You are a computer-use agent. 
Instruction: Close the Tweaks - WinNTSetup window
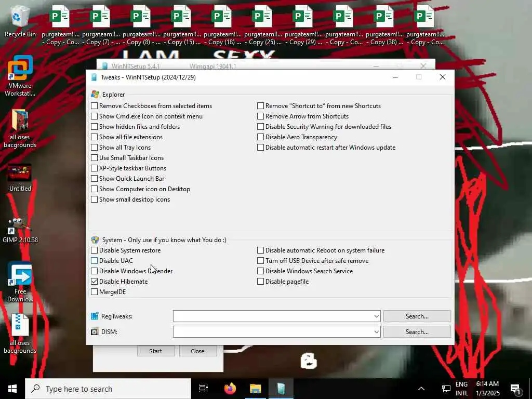pyautogui.click(x=443, y=77)
